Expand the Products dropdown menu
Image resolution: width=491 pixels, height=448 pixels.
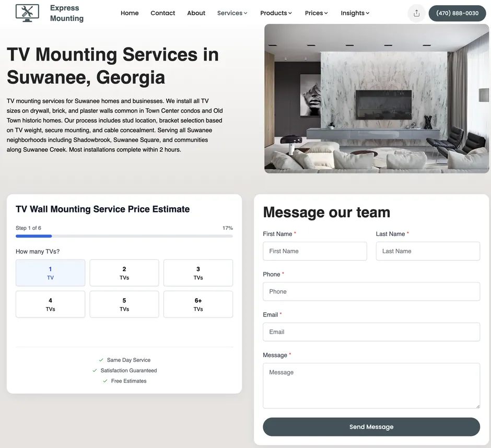[x=276, y=13]
